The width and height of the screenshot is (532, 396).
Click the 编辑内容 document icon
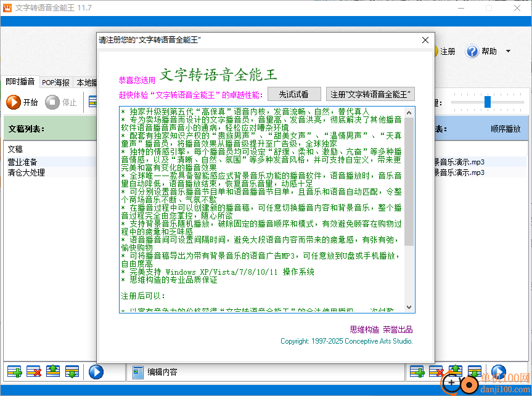[137, 372]
